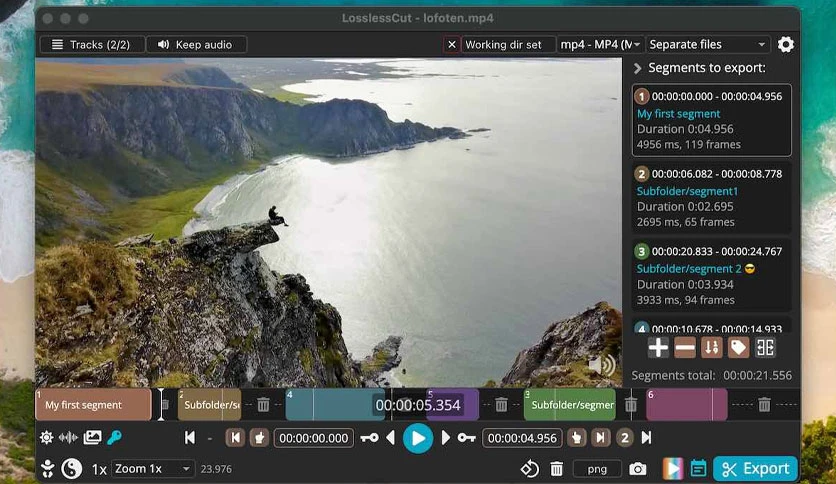836x484 pixels.
Task: Toggle Keep audio button
Action: click(196, 45)
